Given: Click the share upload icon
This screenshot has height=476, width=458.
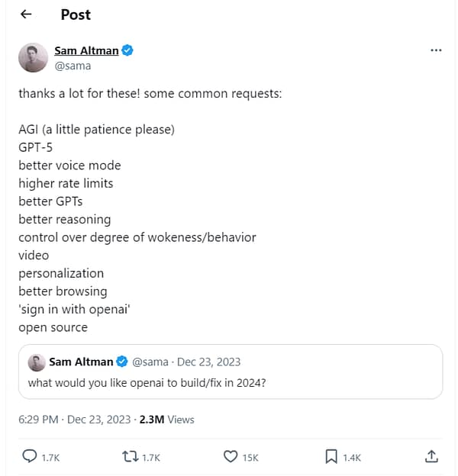Looking at the screenshot, I should coord(431,456).
